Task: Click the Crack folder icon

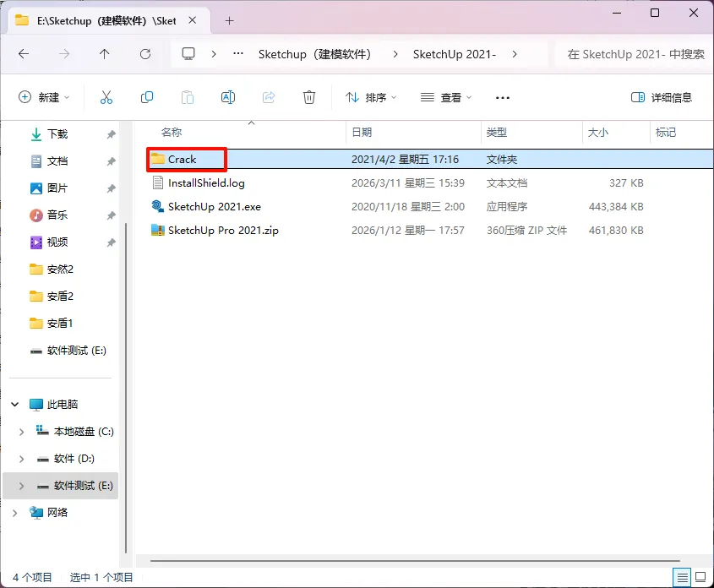Action: coord(158,159)
